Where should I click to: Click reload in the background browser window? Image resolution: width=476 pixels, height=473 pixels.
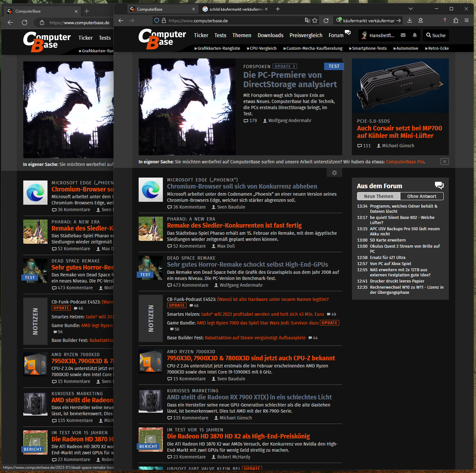tap(25, 23)
